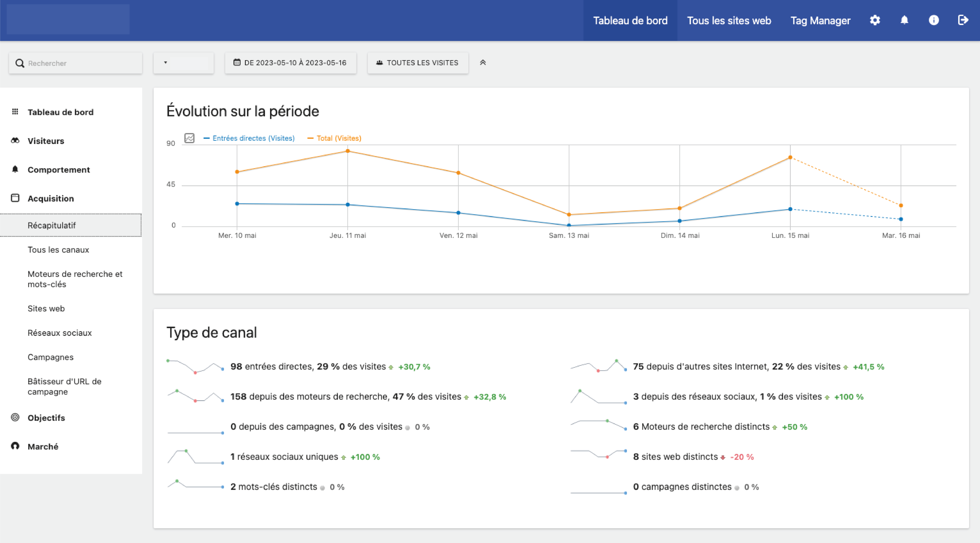Expand the Comportement sidebar section
980x543 pixels.
(59, 170)
